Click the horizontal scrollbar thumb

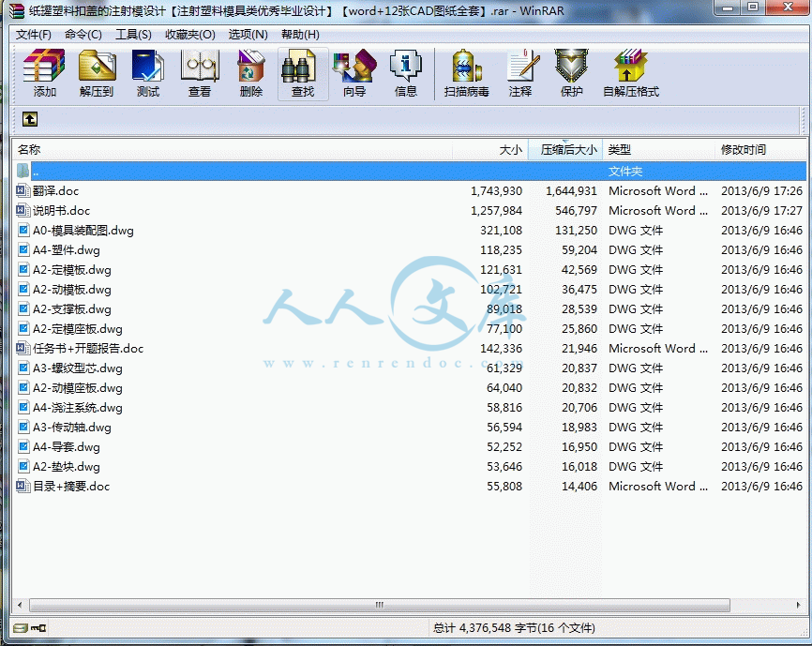pyautogui.click(x=380, y=605)
